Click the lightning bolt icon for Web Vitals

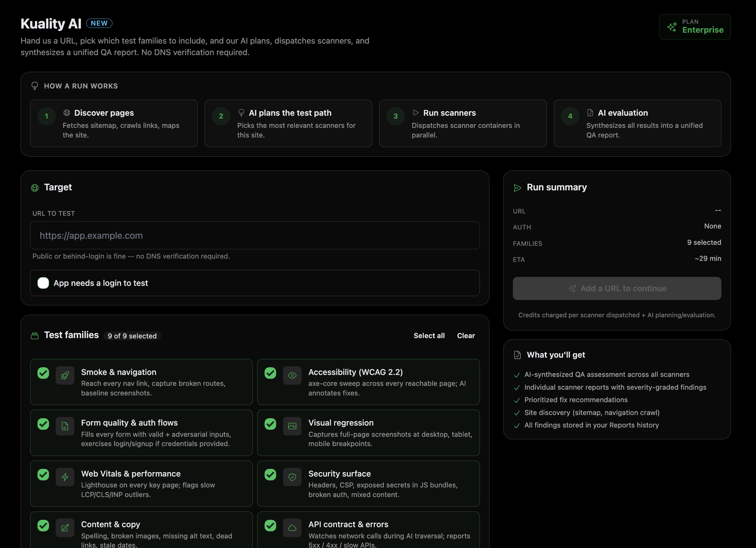coord(65,477)
